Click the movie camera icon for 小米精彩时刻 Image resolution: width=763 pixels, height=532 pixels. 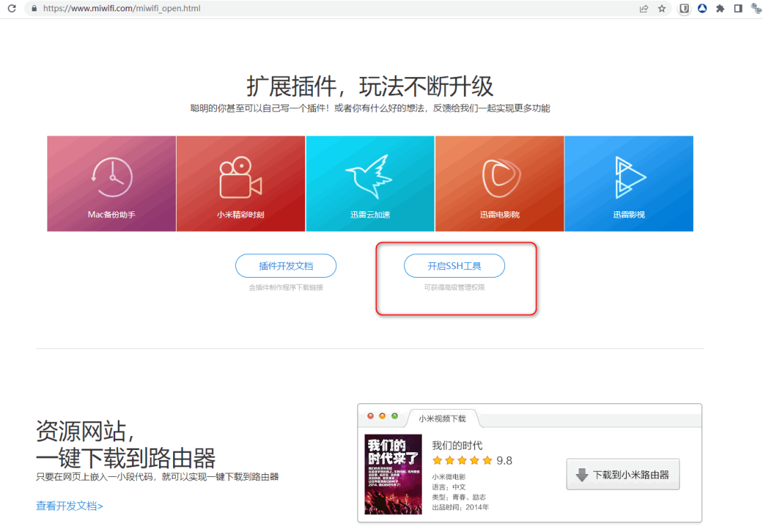point(240,177)
